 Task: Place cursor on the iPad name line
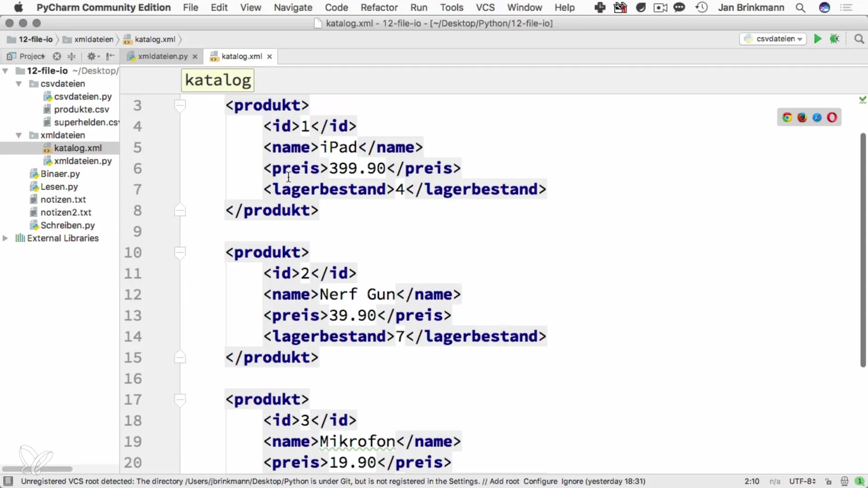tap(343, 147)
